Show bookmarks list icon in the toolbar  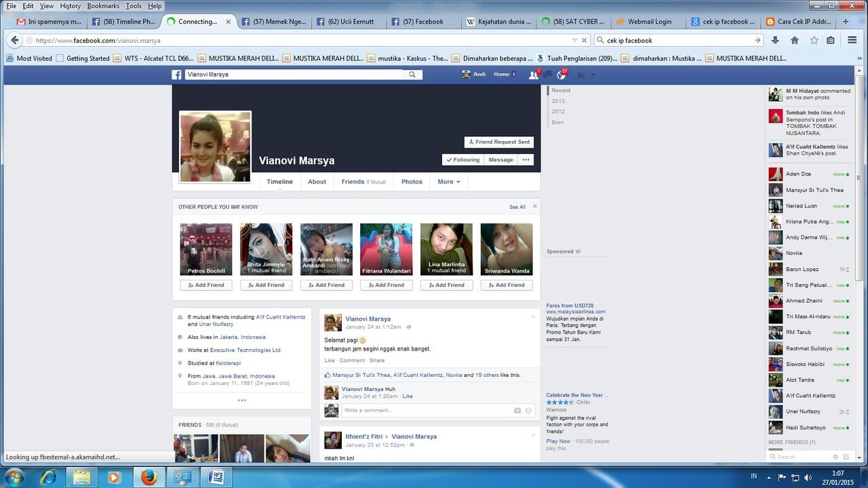coord(831,40)
